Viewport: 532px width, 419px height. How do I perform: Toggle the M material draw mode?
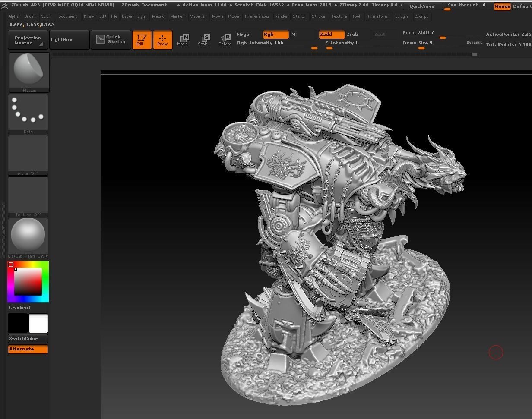[303, 35]
